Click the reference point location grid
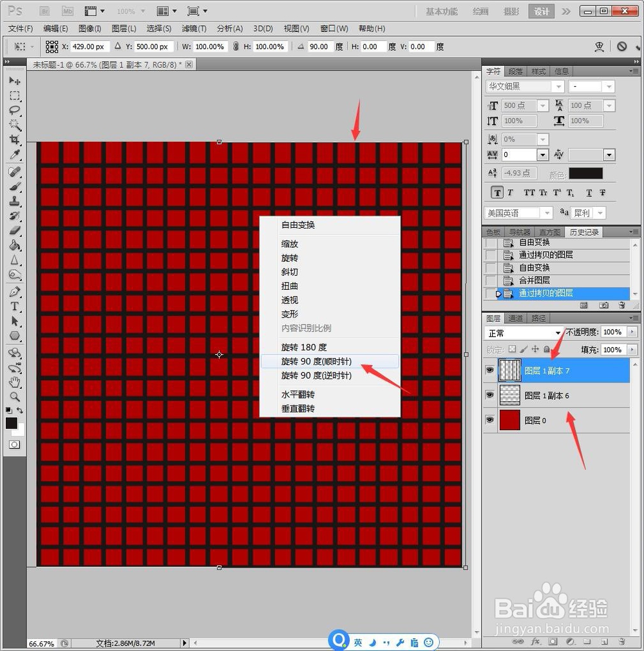The height and width of the screenshot is (651, 644). coord(52,46)
